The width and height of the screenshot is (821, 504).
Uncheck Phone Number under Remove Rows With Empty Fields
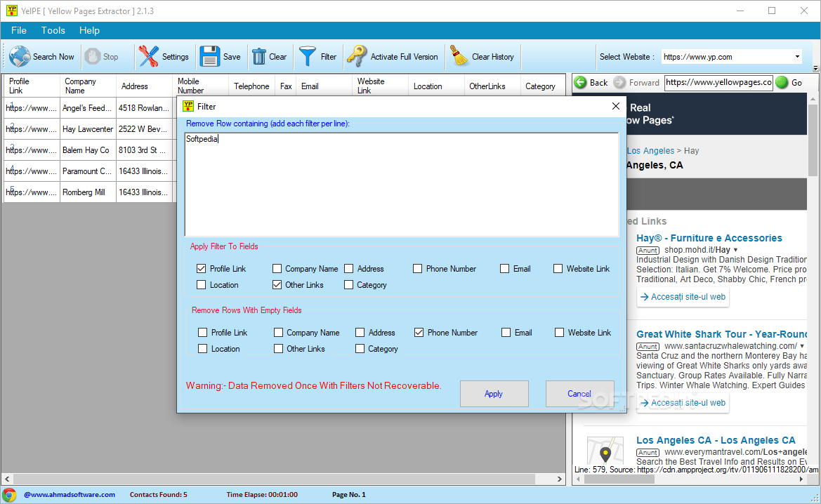[417, 332]
